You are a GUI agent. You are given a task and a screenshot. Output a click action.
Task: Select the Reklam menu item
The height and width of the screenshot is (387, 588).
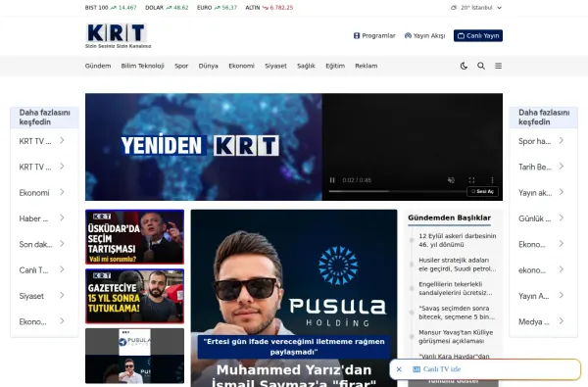pos(367,66)
